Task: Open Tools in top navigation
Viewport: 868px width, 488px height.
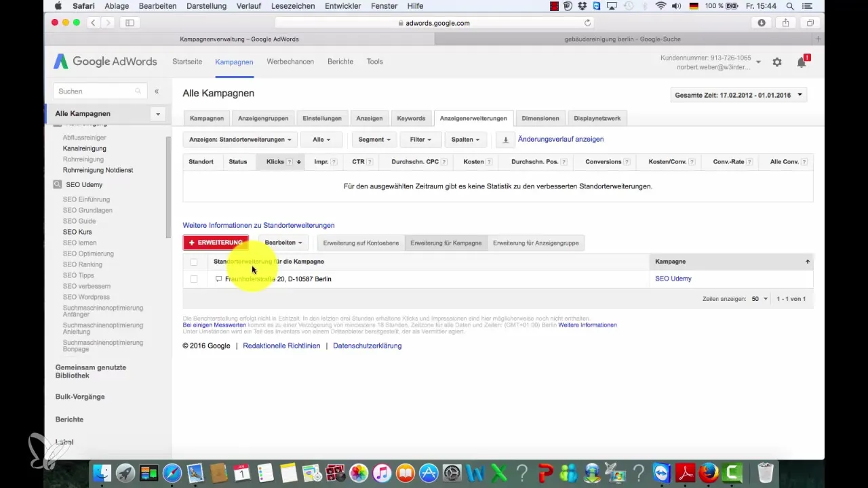Action: tap(375, 62)
